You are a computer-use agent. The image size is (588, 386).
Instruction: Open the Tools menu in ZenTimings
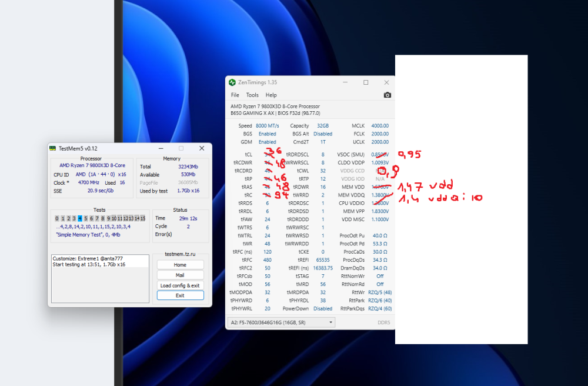252,95
